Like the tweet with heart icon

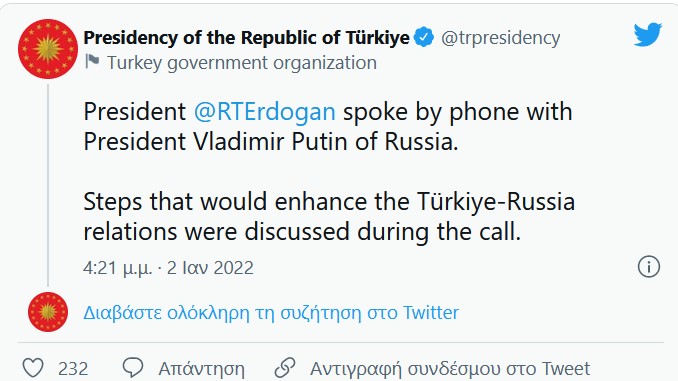click(33, 368)
